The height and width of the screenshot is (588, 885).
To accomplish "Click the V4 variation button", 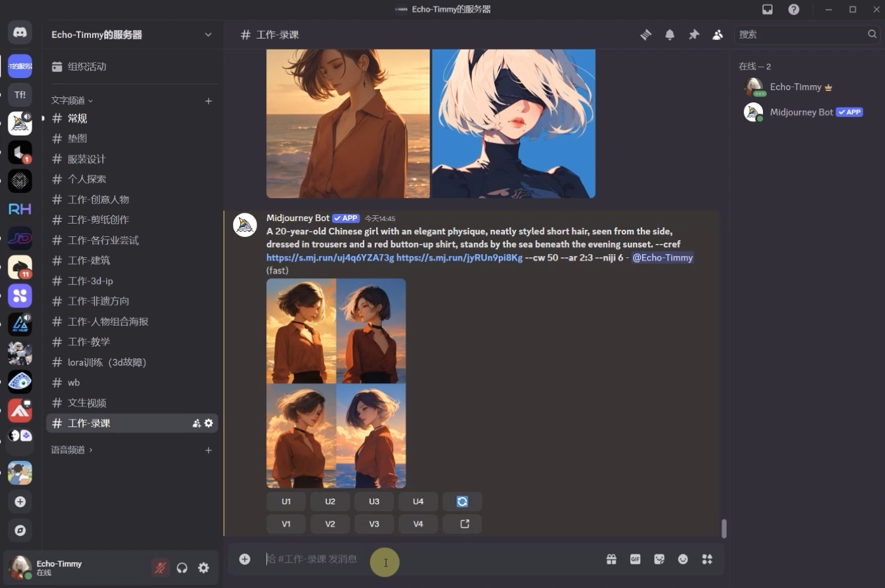I will tap(418, 524).
